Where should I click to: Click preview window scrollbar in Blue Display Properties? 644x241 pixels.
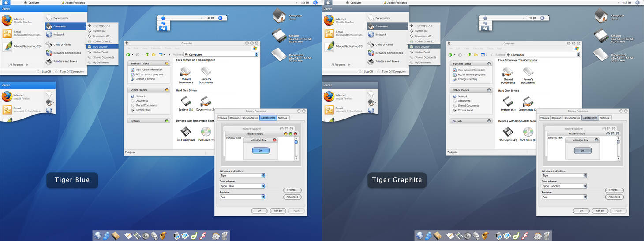point(296,148)
